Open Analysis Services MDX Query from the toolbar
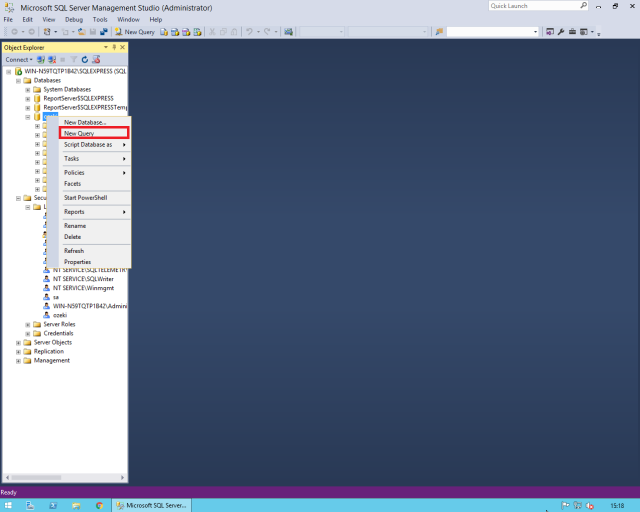This screenshot has width=640, height=512. (x=175, y=31)
